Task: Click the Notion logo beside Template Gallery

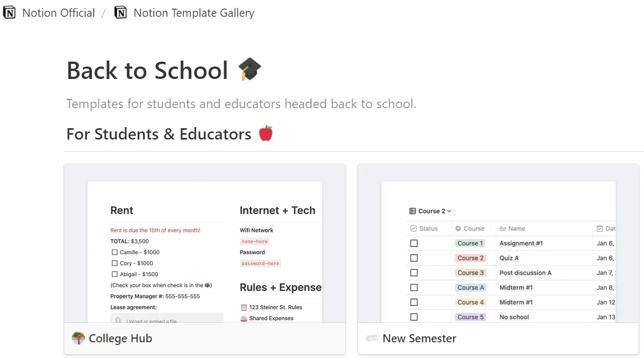Action: pos(120,13)
